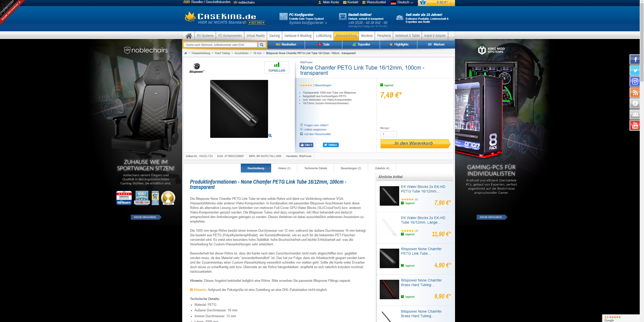644x322 pixels.
Task: Click the RSS feed sidebar icon
Action: 635,93
